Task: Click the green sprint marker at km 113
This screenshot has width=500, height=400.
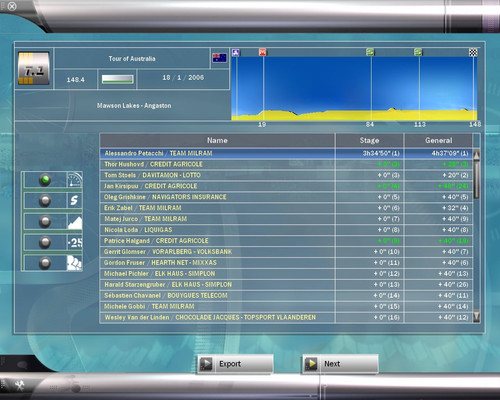Action: tap(418, 52)
